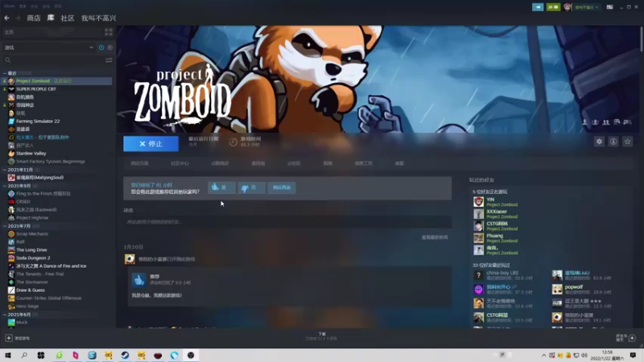The height and width of the screenshot is (362, 644).
Task: Click the add a game plus icon
Action: (9, 338)
